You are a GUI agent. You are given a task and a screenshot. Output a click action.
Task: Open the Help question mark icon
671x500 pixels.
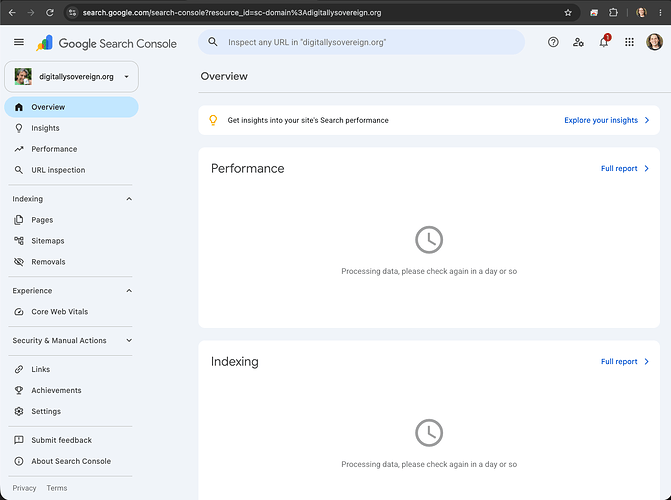pos(553,42)
